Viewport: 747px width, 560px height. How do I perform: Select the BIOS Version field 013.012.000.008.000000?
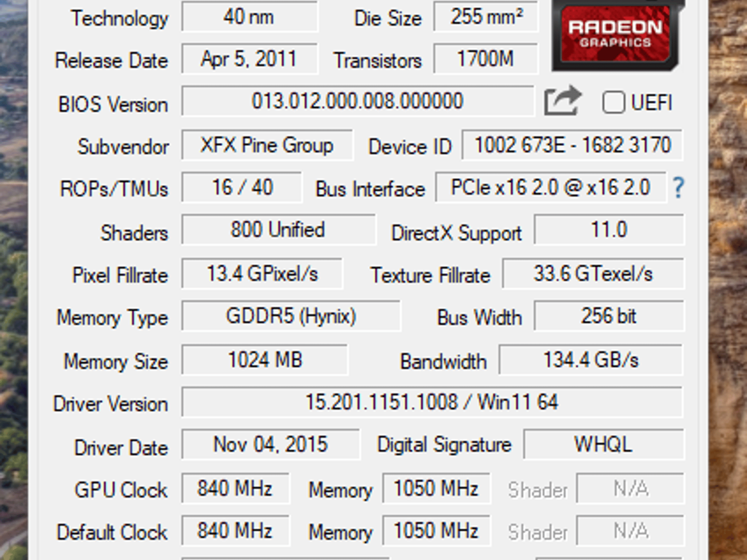(357, 101)
